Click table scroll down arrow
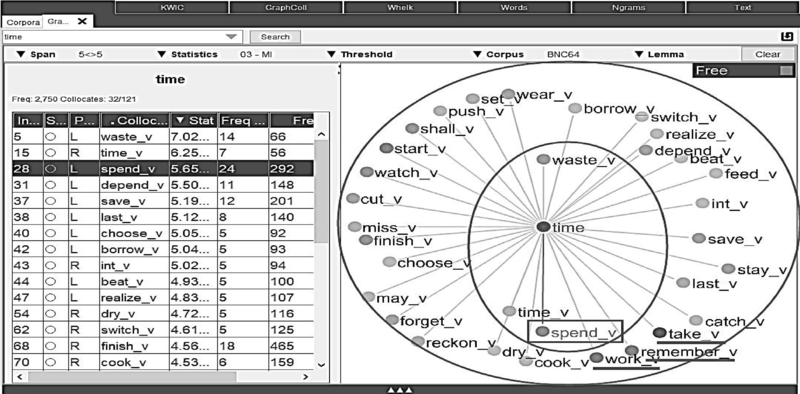800x394 pixels. (x=321, y=364)
